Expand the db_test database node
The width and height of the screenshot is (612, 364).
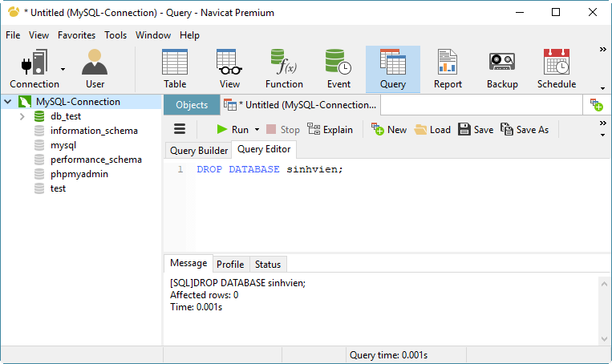pyautogui.click(x=22, y=116)
